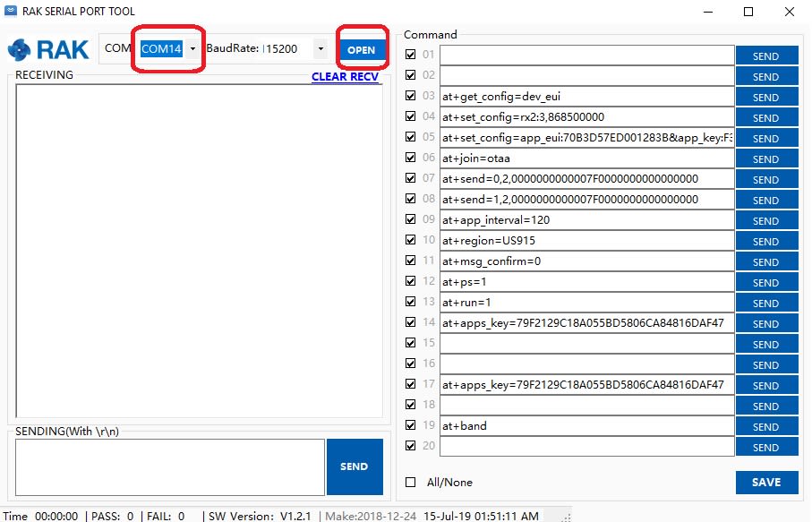The width and height of the screenshot is (812, 522).
Task: Edit the at+get_config=dev_eui command field
Action: coord(586,97)
